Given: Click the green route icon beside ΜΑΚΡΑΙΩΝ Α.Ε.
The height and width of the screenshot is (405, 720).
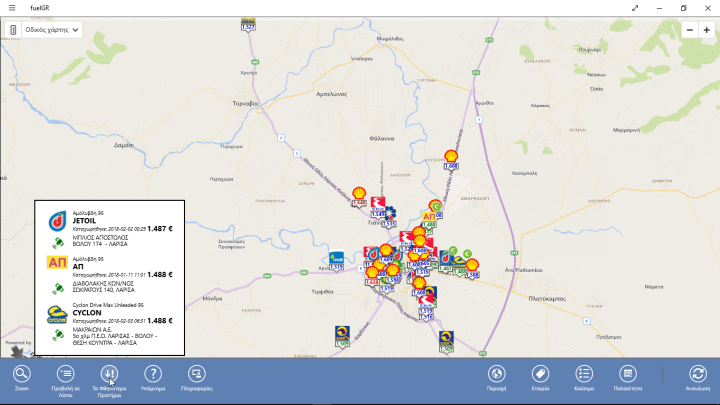Looking at the screenshot, I should point(58,334).
